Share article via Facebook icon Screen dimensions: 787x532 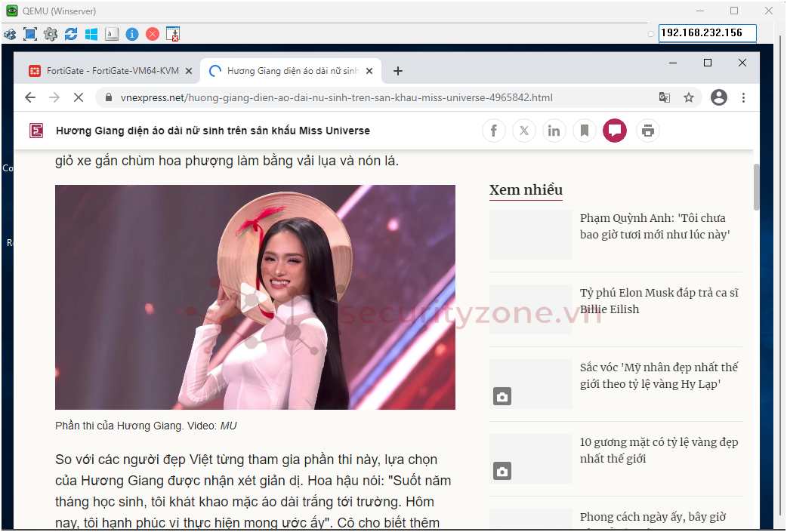click(494, 131)
